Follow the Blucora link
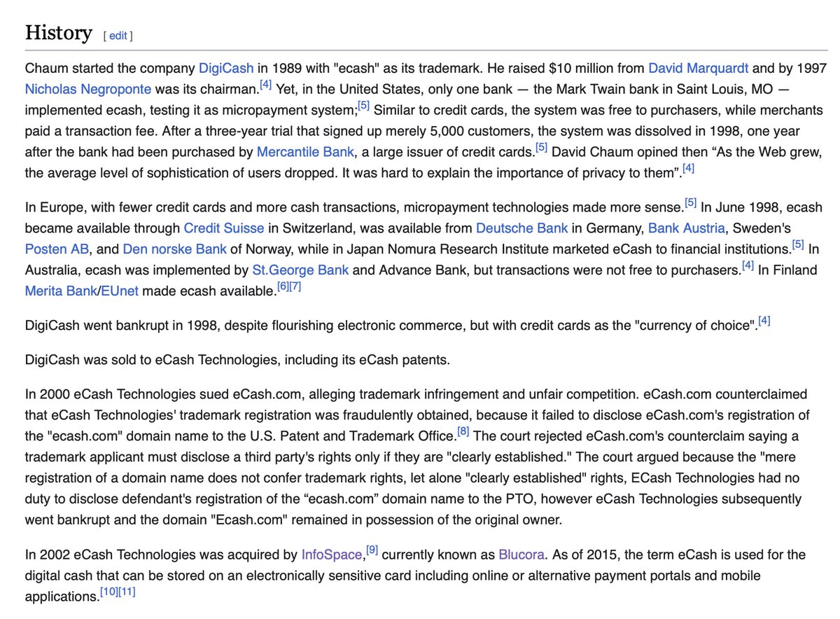This screenshot has width=840, height=619. 521,555
